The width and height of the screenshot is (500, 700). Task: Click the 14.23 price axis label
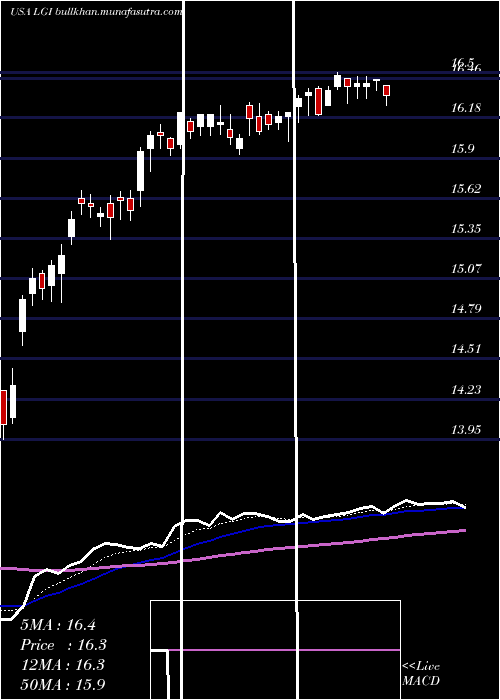(466, 390)
